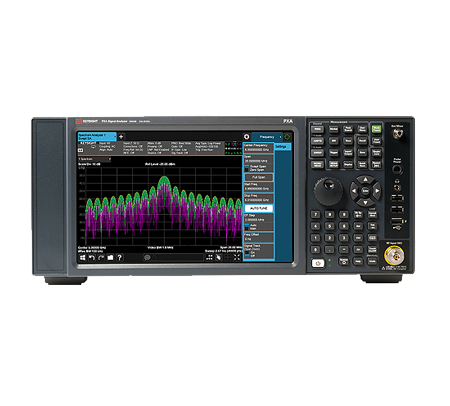Tap the touch hand pointer icon
The image size is (450, 406).
point(218,257)
